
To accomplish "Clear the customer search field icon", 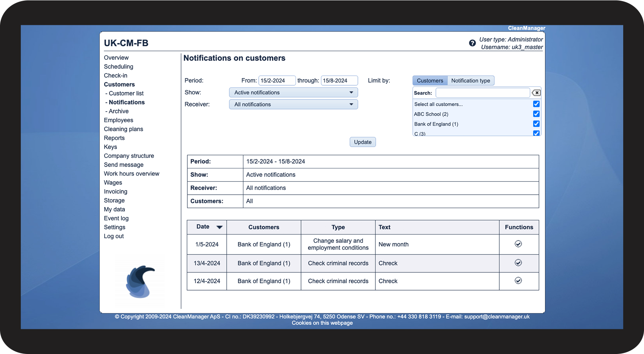I will [x=536, y=93].
